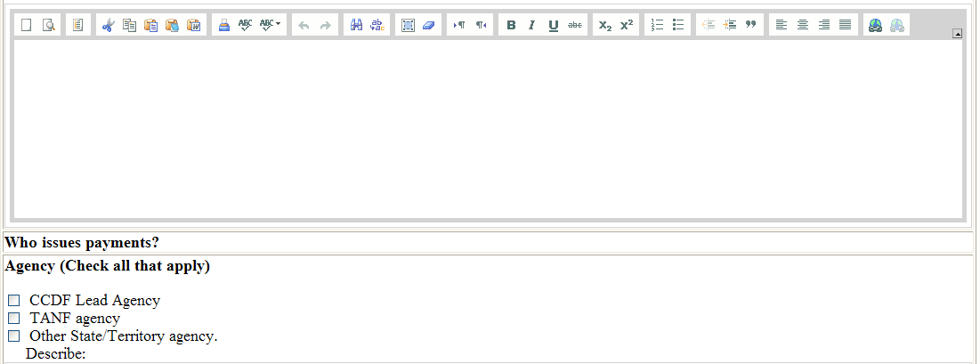Click the Remove Format eraser icon

(429, 26)
